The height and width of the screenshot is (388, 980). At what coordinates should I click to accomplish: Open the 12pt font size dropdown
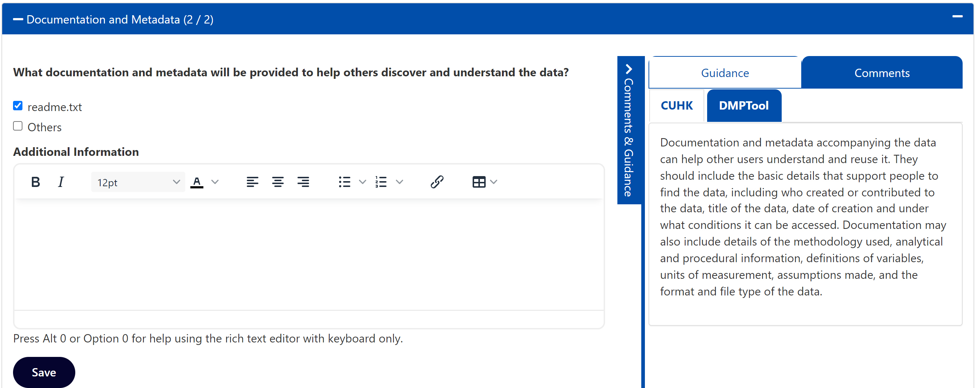(x=138, y=182)
